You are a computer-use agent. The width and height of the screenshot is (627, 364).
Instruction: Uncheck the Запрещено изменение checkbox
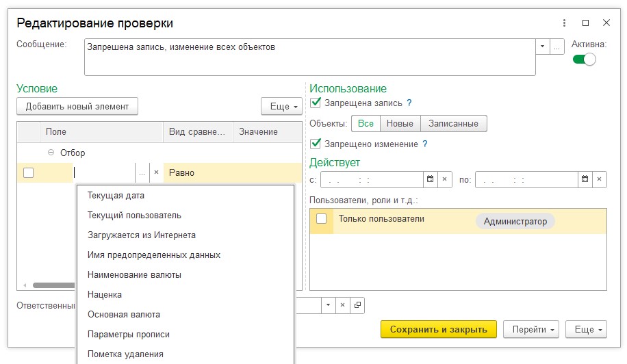[x=316, y=144]
